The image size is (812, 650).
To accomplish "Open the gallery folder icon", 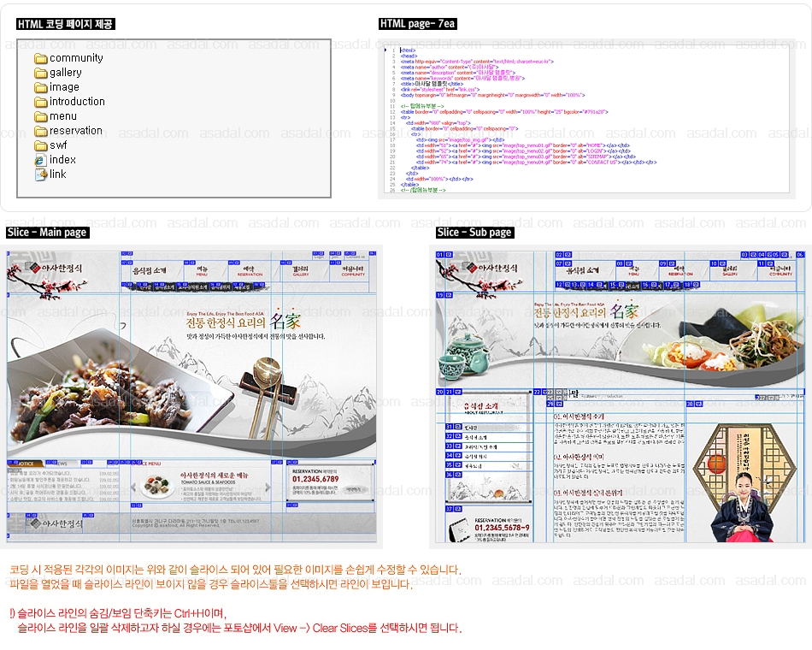I will [x=41, y=73].
